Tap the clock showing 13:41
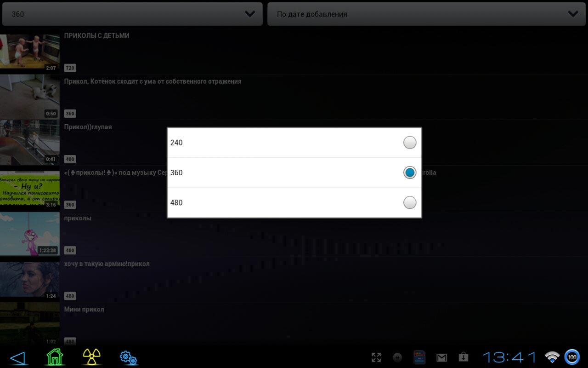 point(509,357)
